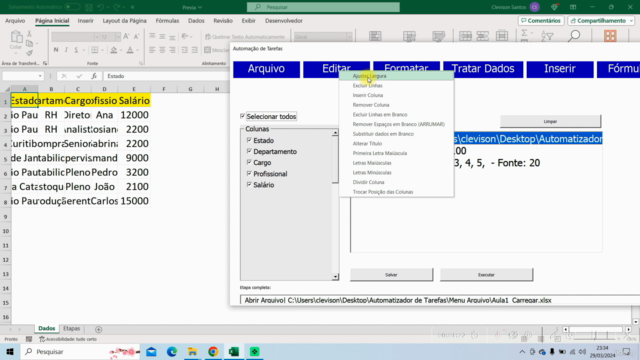
Task: Click the AutoSum sigma icon
Action: [524, 33]
